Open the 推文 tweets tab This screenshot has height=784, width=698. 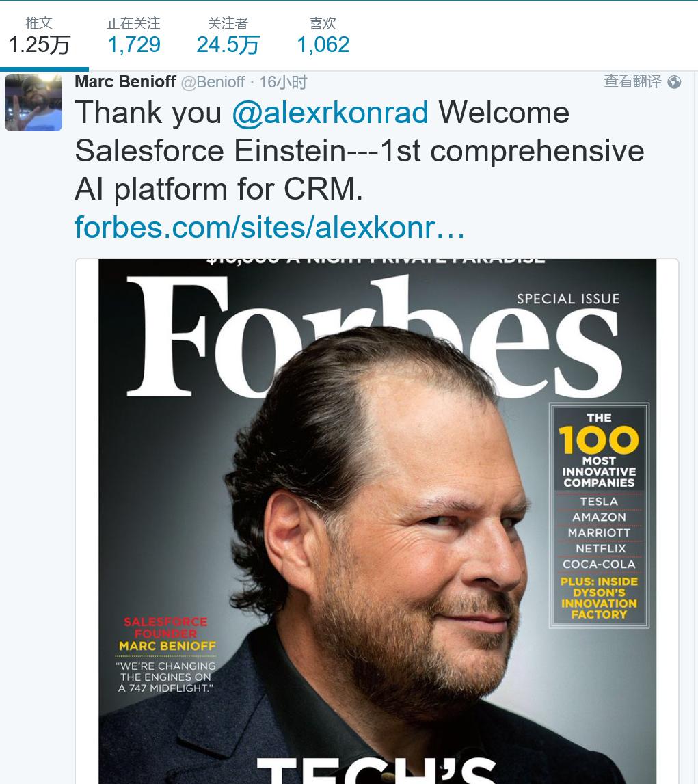pos(39,24)
